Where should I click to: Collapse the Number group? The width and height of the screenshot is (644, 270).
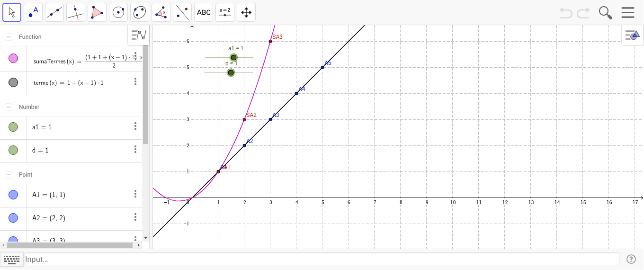9,107
